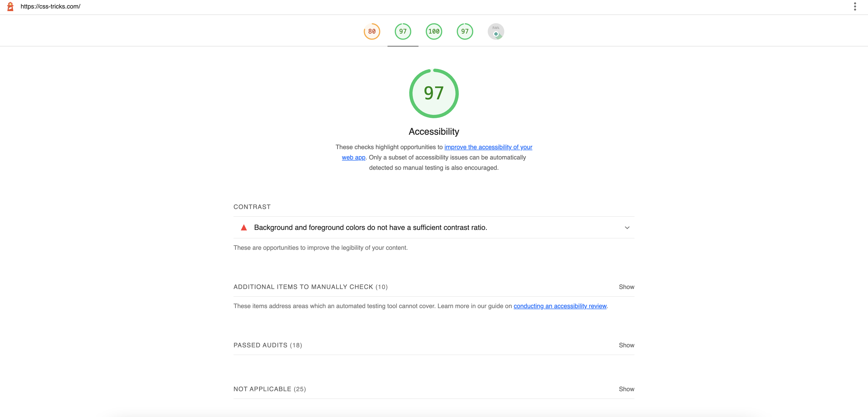Click the large Accessibility 97 score gauge
This screenshot has height=417, width=868.
coord(434,94)
